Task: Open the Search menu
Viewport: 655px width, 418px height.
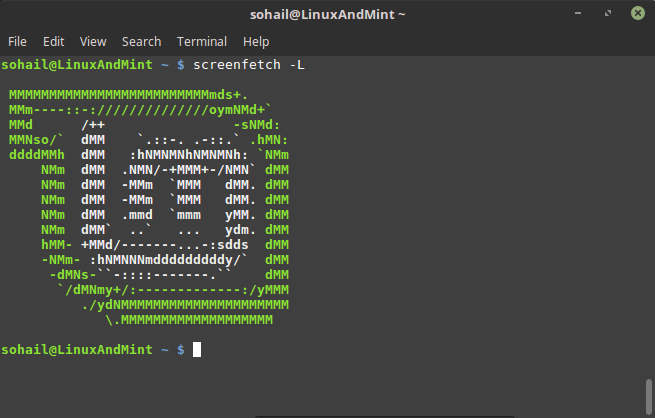Action: pos(142,42)
